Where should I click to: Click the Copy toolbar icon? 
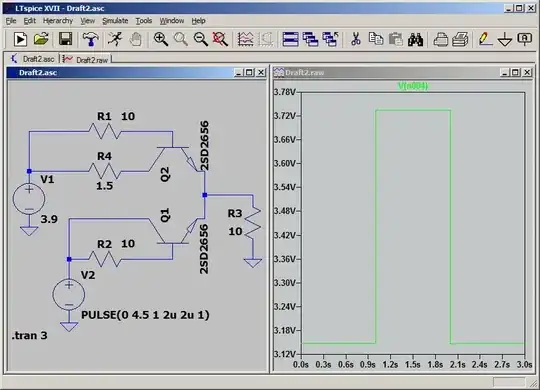[x=376, y=39]
